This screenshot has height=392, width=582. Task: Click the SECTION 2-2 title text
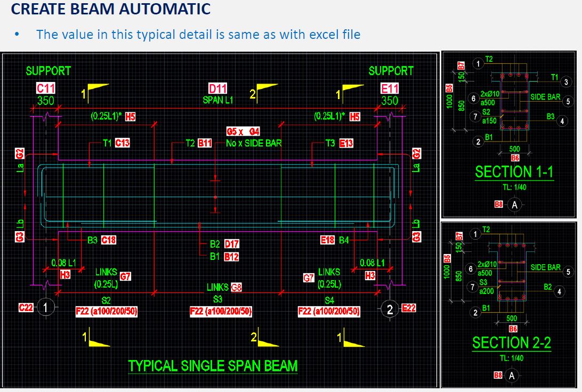[x=512, y=342]
